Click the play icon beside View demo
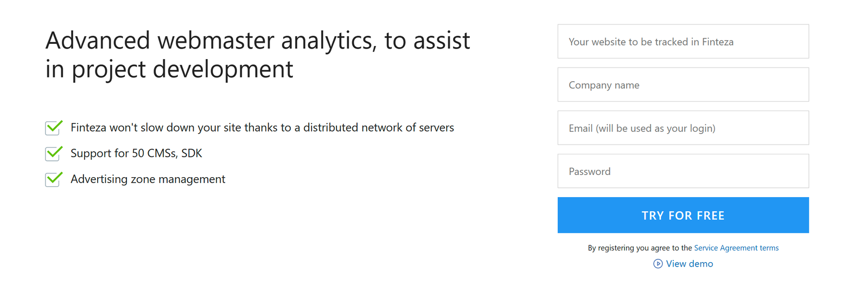The width and height of the screenshot is (868, 286). (x=658, y=264)
